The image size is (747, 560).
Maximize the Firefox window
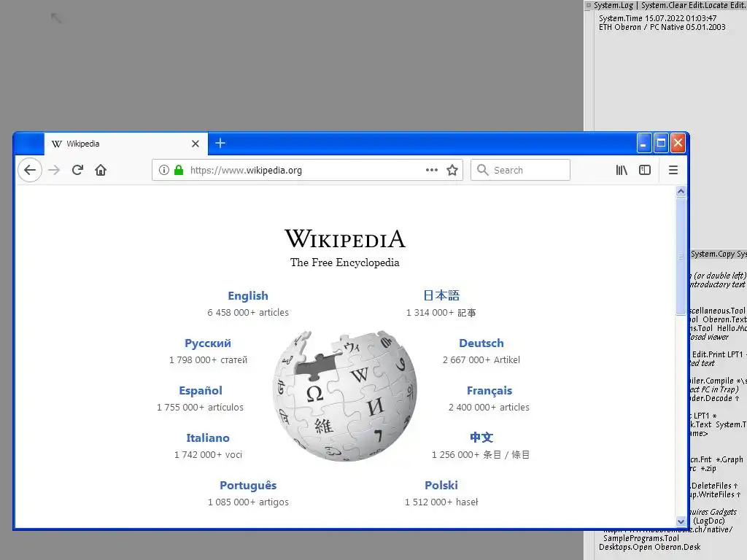[x=661, y=143]
